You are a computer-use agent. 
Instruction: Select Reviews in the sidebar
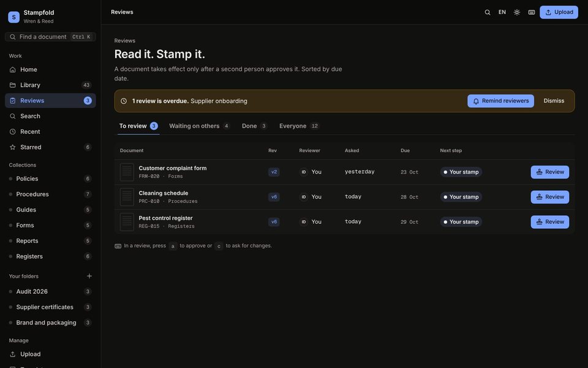click(x=50, y=101)
